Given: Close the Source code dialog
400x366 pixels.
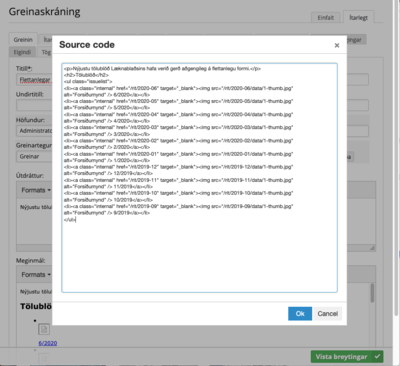Looking at the screenshot, I should 337,45.
